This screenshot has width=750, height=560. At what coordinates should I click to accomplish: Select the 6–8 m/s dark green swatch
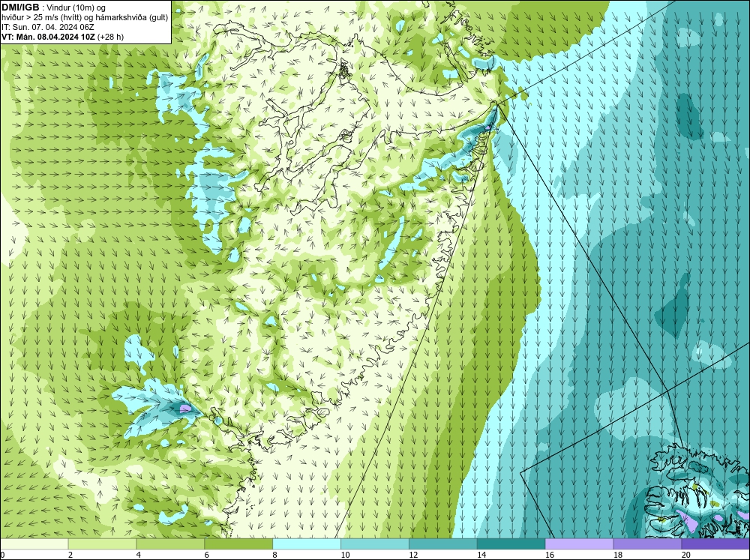238,544
